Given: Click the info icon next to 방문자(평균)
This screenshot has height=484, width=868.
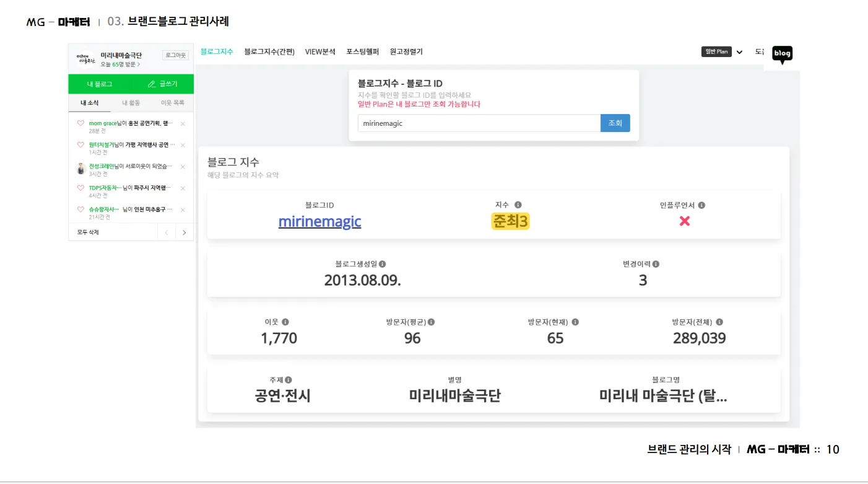Looking at the screenshot, I should coord(432,322).
